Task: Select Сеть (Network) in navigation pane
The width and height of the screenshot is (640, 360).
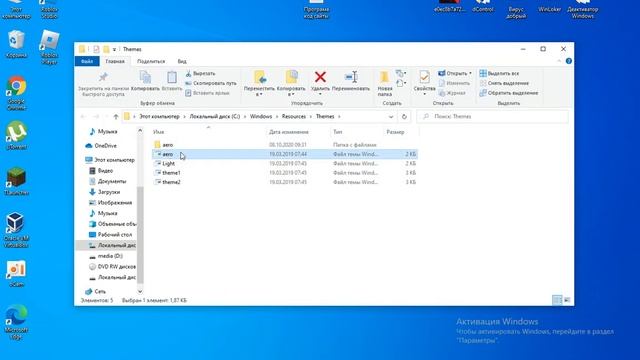Action: [x=96, y=291]
